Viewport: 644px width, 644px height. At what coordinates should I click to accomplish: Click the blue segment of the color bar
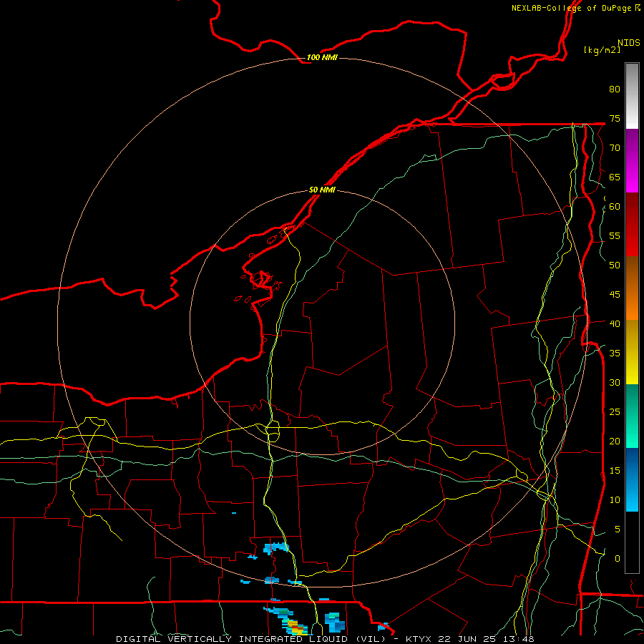coord(632,479)
